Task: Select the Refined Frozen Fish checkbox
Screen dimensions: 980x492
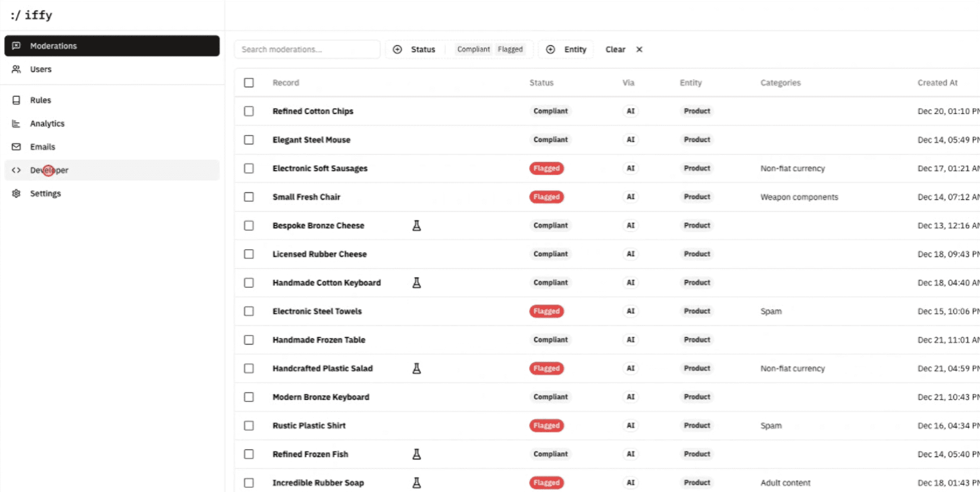Action: (x=249, y=454)
